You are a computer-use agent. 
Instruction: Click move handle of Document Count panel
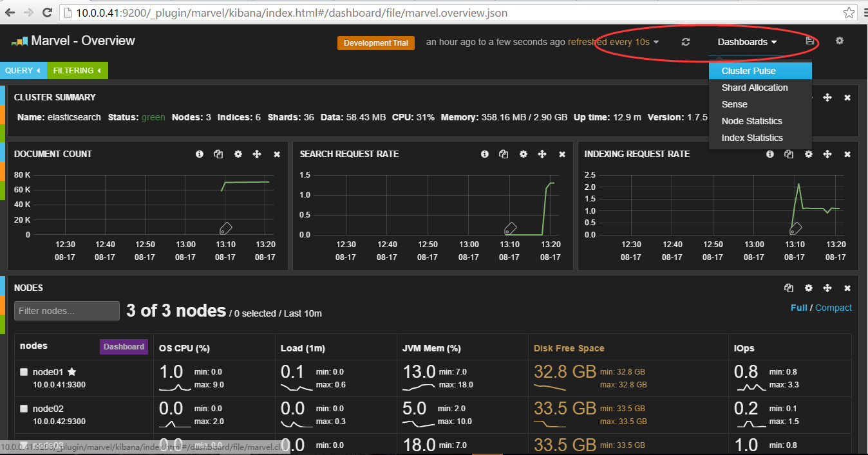tap(257, 154)
